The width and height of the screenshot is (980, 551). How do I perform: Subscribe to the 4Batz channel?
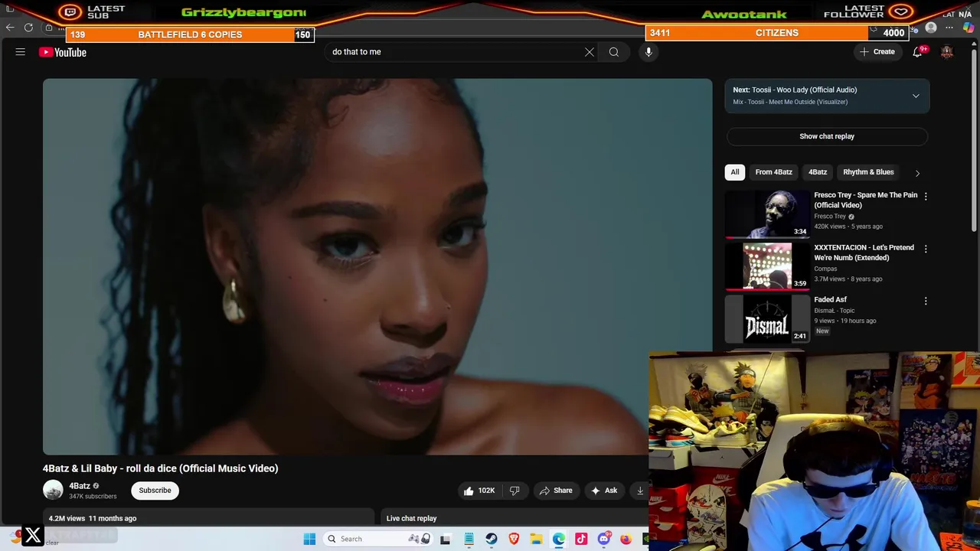click(x=155, y=491)
